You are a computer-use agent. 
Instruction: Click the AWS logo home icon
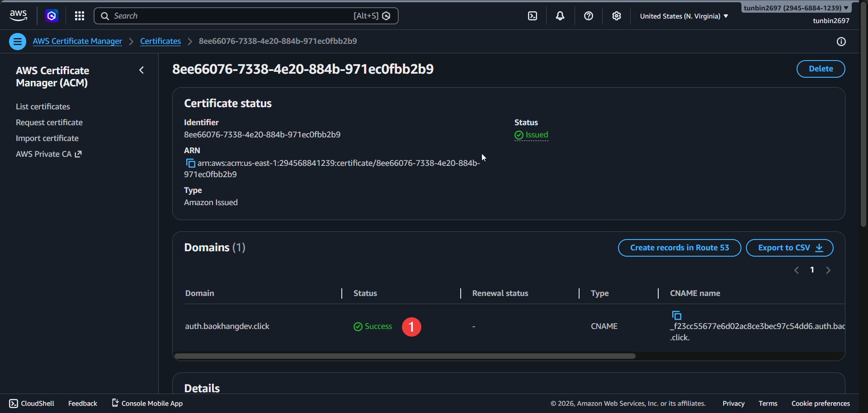tap(18, 16)
